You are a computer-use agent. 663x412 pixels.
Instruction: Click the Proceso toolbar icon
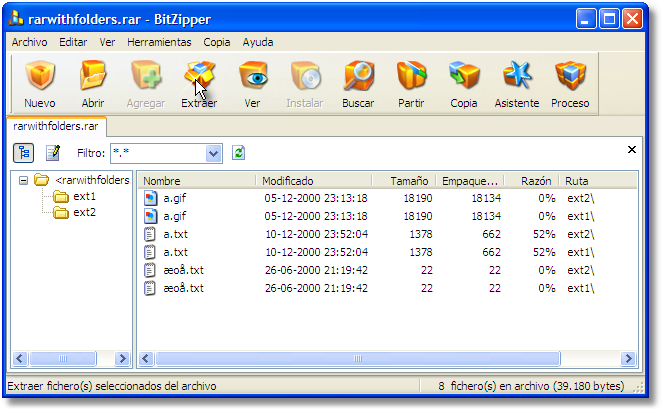pyautogui.click(x=570, y=76)
